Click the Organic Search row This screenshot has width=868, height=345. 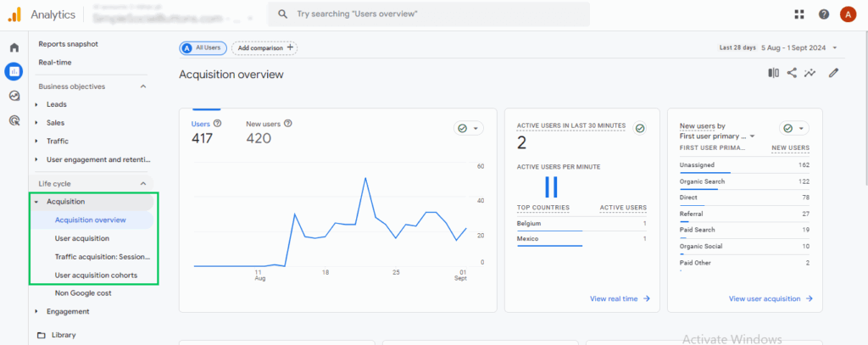click(x=744, y=183)
